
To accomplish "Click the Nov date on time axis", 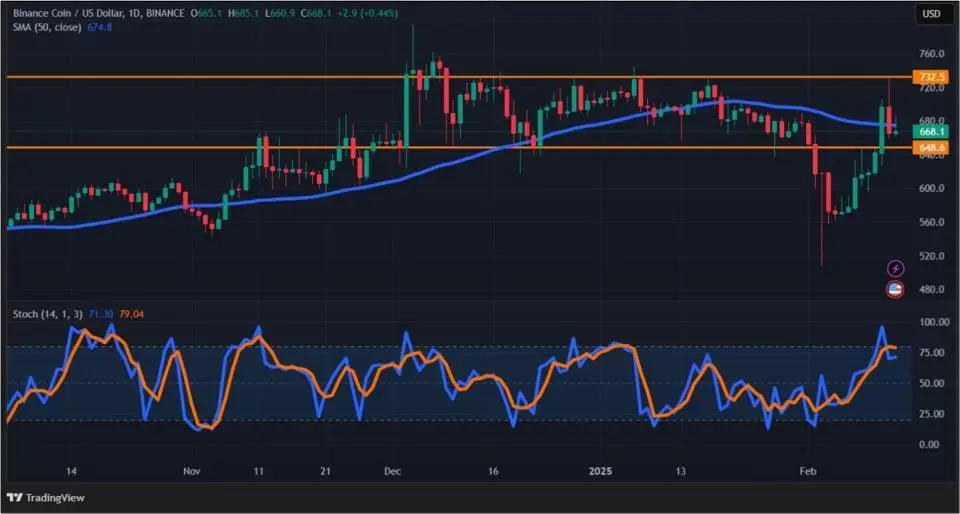I will click(192, 472).
